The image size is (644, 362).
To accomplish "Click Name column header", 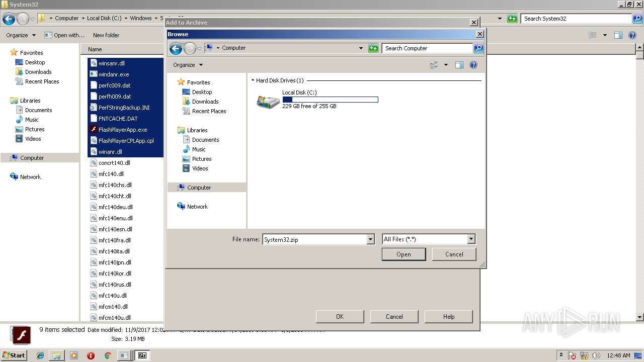I will [x=95, y=49].
